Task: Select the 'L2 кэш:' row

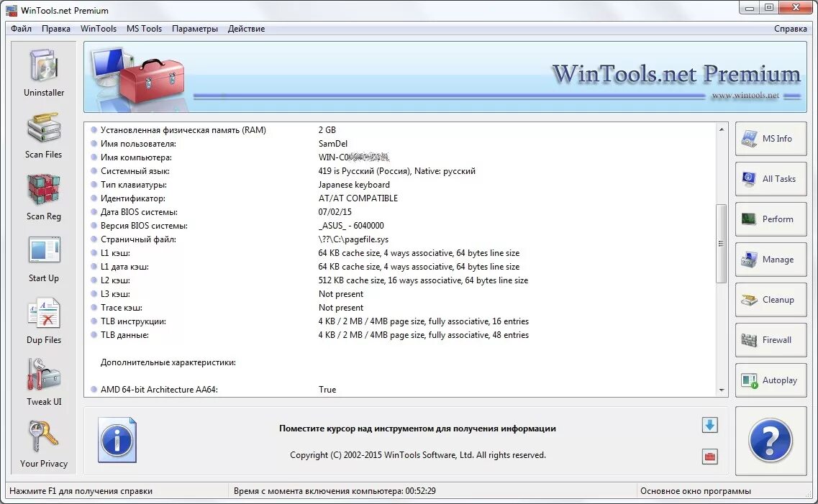Action: [401, 280]
